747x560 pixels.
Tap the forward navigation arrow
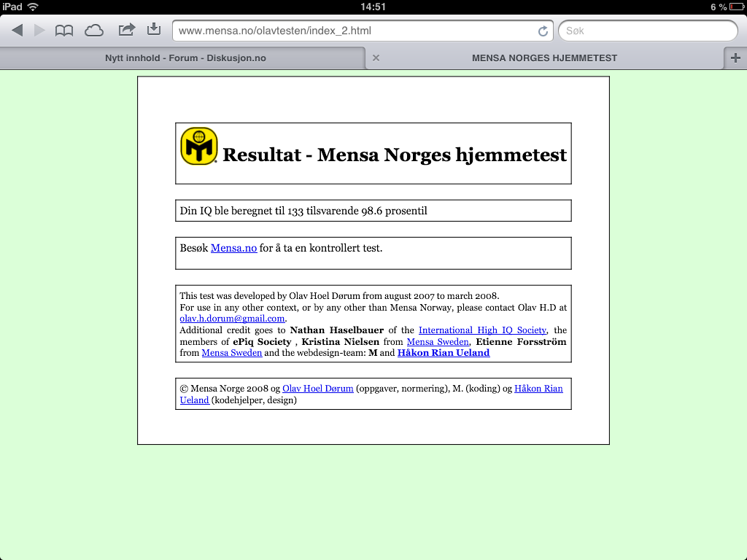pyautogui.click(x=39, y=31)
